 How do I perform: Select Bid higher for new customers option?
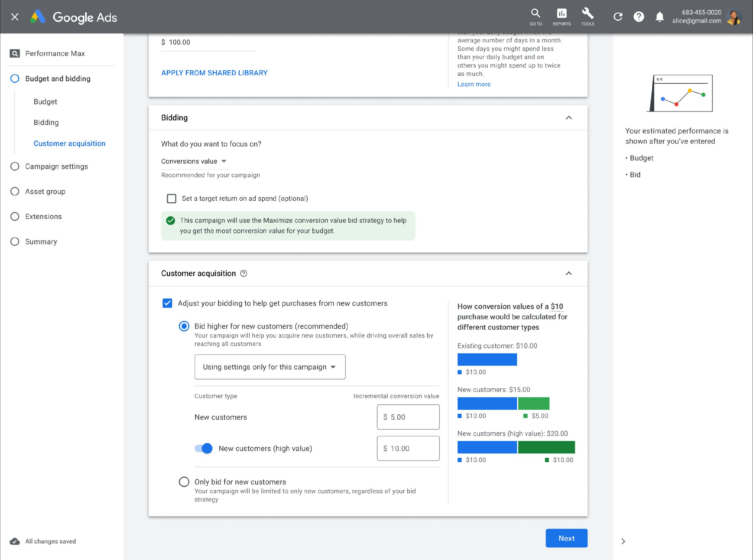(x=184, y=326)
